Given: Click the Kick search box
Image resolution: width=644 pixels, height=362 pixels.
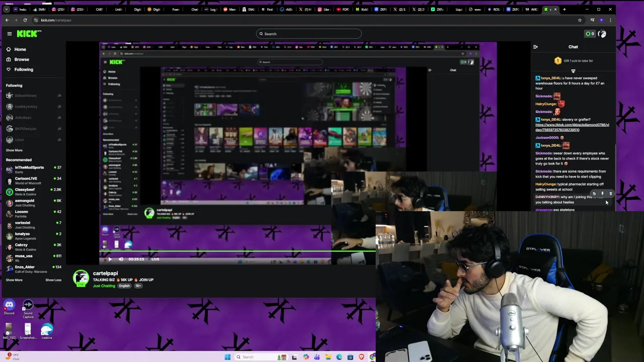Looking at the screenshot, I should click(308, 34).
